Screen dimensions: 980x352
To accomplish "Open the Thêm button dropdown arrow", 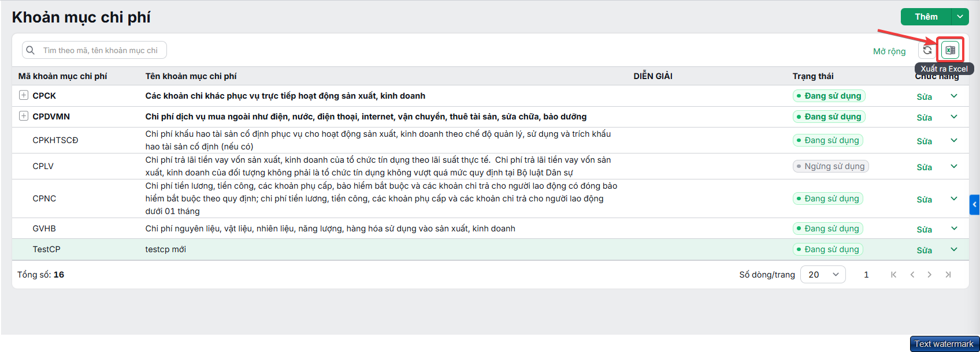I will [x=960, y=17].
